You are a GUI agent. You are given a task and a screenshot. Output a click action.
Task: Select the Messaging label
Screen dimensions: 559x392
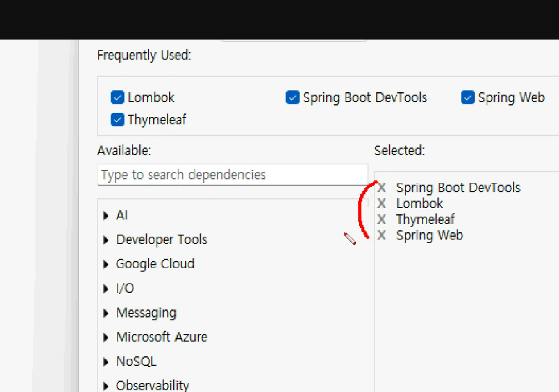point(146,313)
